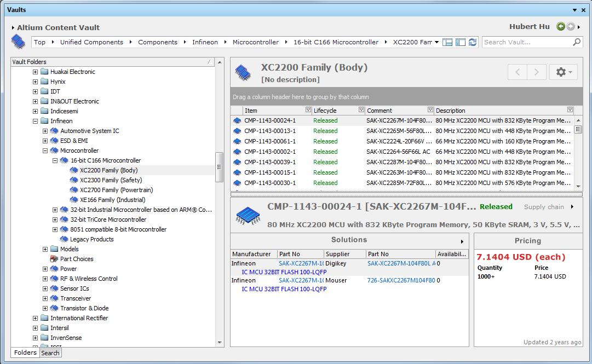This screenshot has height=364, width=592.
Task: Click the Search Vault input field
Action: tap(526, 42)
